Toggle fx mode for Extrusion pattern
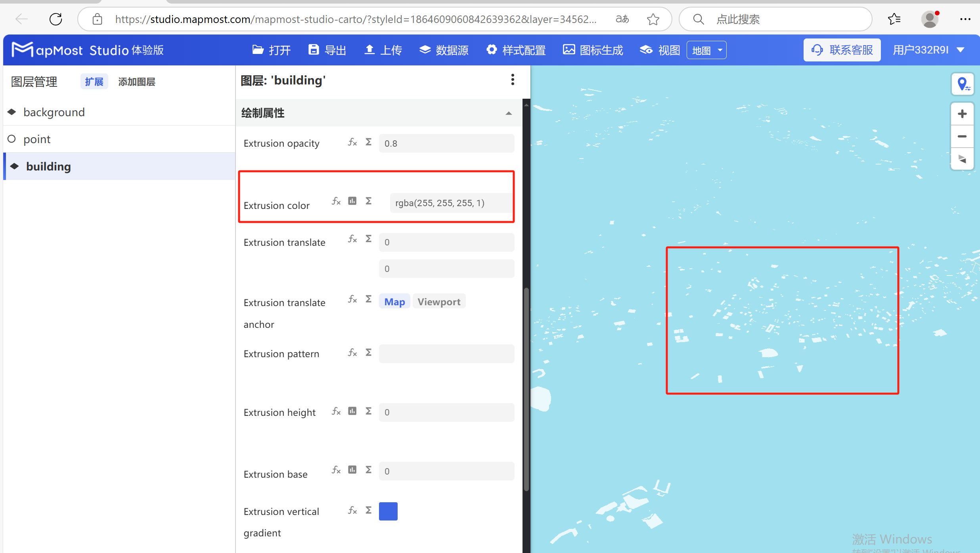The width and height of the screenshot is (980, 553). point(352,352)
